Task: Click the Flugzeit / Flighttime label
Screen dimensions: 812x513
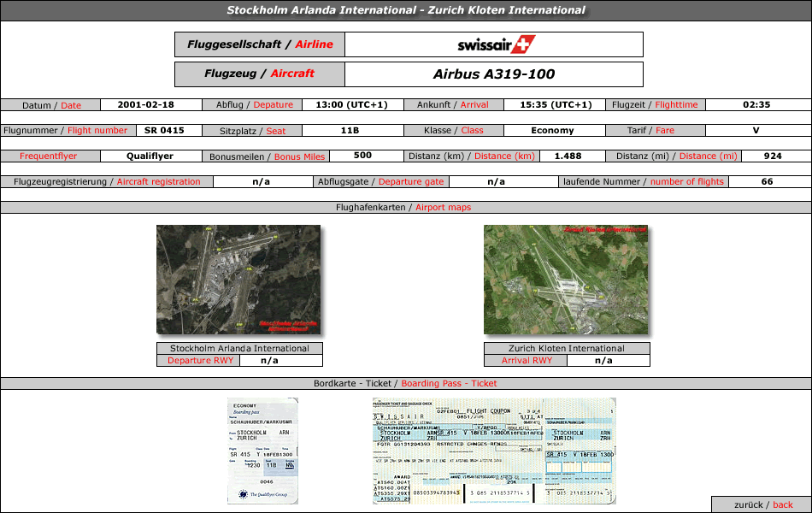Action: [x=655, y=104]
